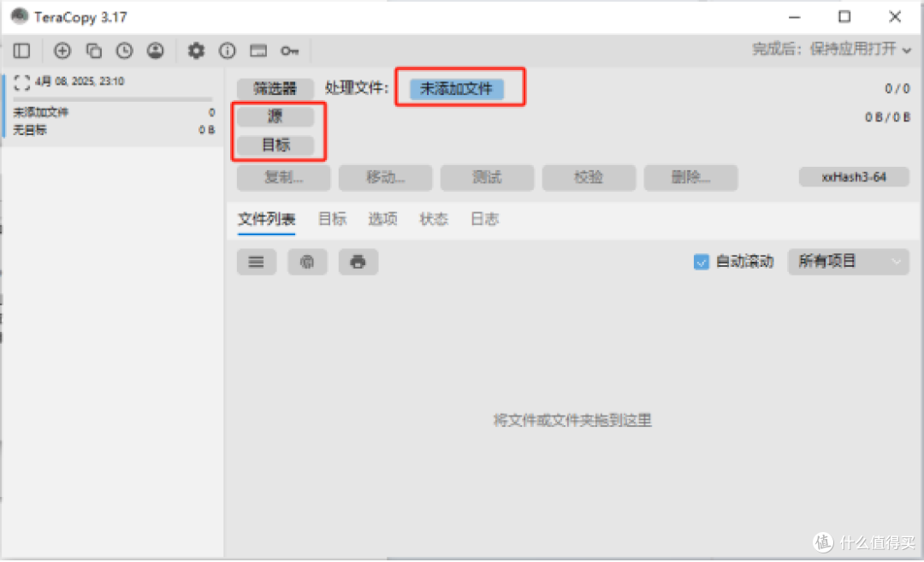Switch to the 目标 tab
Screen dimensions: 924x562
click(332, 219)
